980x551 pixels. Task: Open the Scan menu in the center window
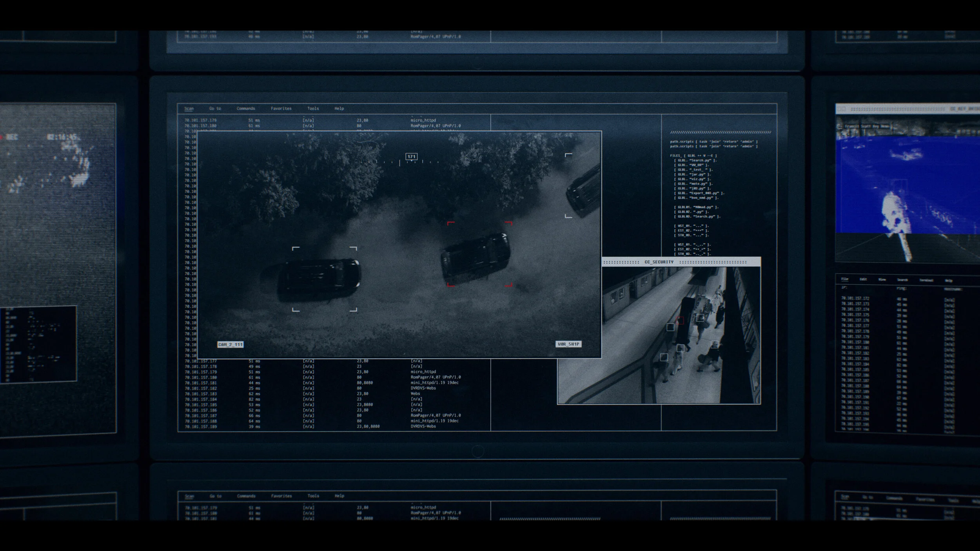point(189,109)
